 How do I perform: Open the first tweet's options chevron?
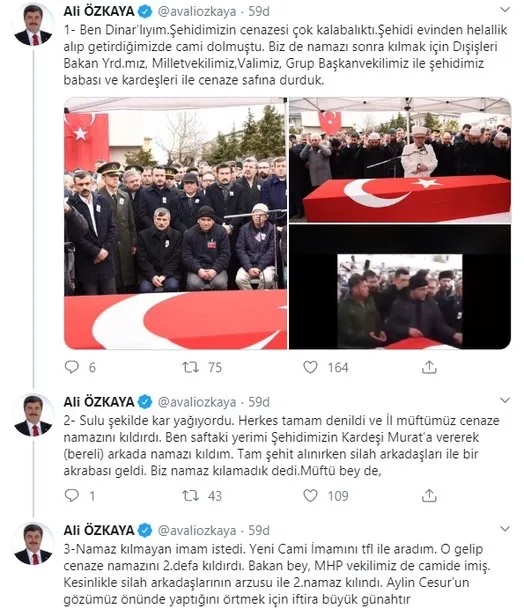pyautogui.click(x=505, y=9)
